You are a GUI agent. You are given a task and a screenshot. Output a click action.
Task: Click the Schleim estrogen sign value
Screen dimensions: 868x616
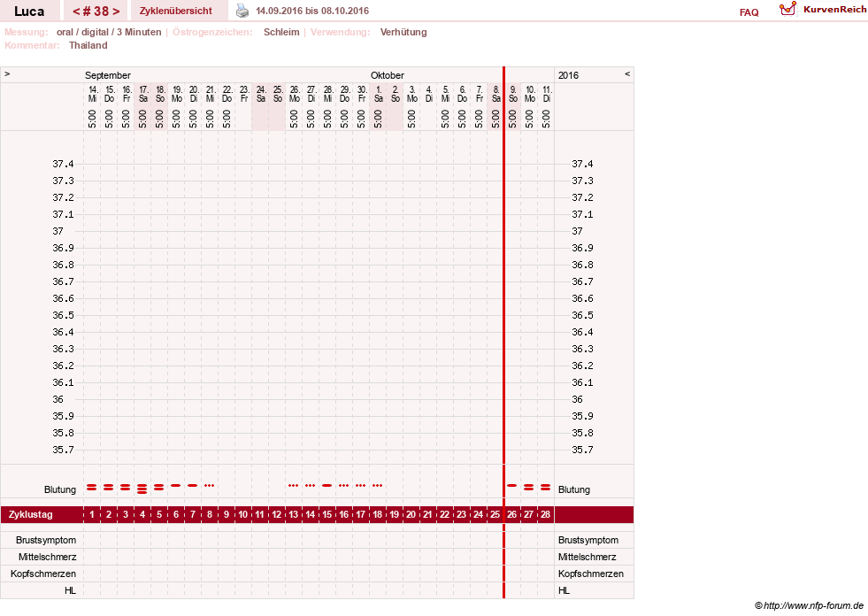[x=281, y=32]
